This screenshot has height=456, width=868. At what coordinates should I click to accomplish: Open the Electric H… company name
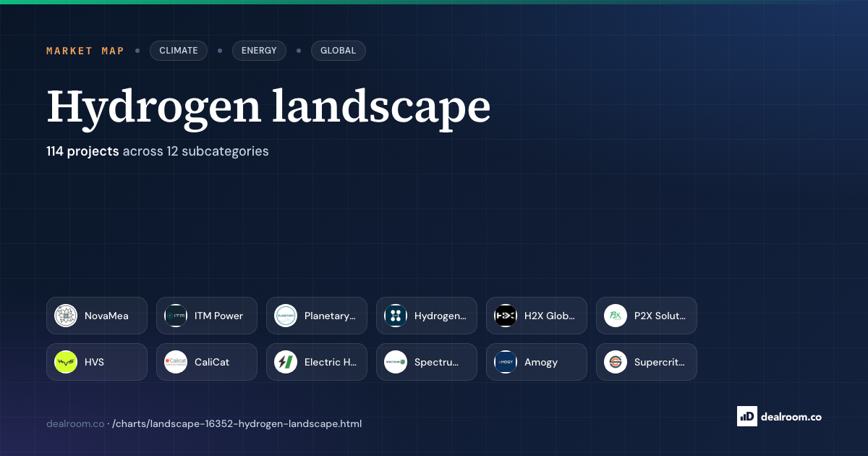click(x=331, y=362)
